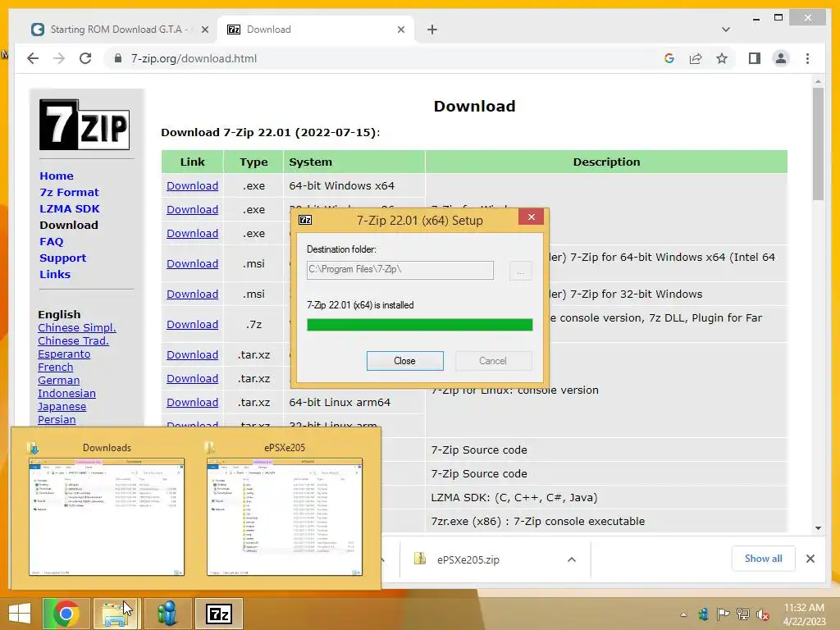Click the network tray icon
The image size is (840, 630).
point(743,614)
